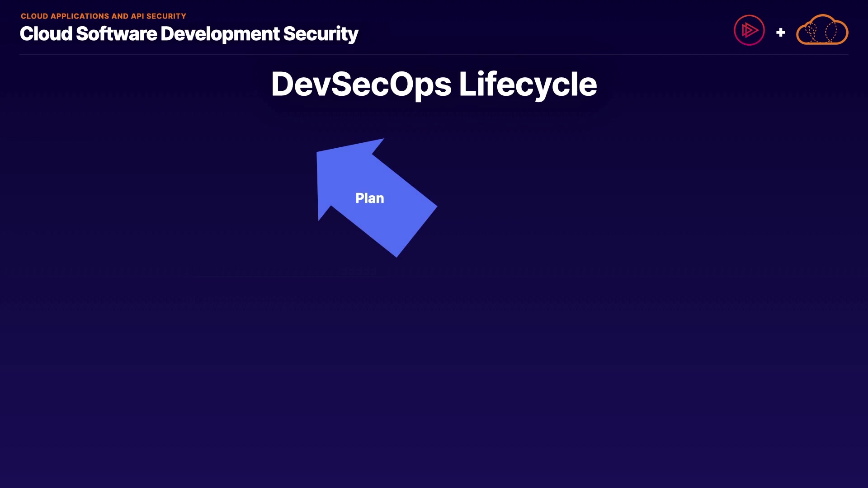Screen dimensions: 868x488
Task: Click the orange 'CLOUD APPLICATIONS' subtitle text
Action: coord(65,16)
